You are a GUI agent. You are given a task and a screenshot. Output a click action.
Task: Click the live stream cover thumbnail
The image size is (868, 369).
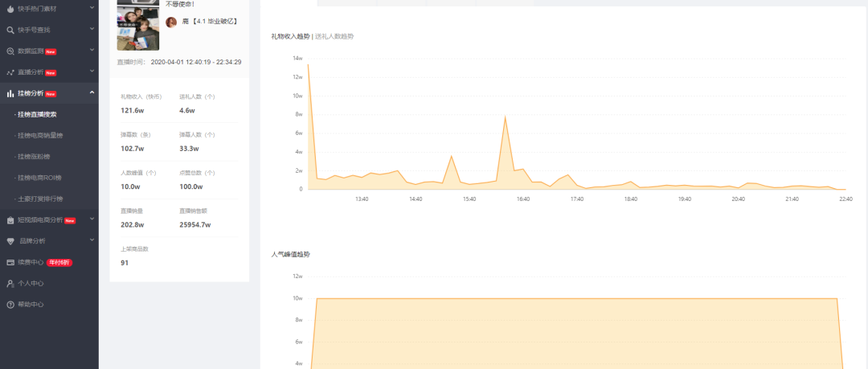[138, 25]
